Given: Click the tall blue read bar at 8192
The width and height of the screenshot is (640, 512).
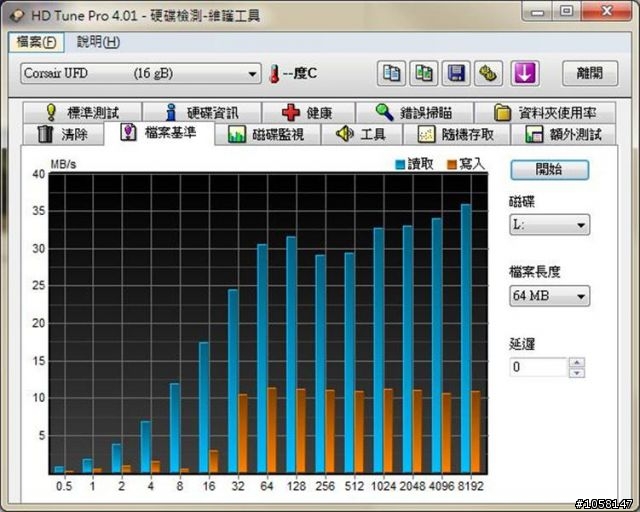Looking at the screenshot, I should pos(466,338).
